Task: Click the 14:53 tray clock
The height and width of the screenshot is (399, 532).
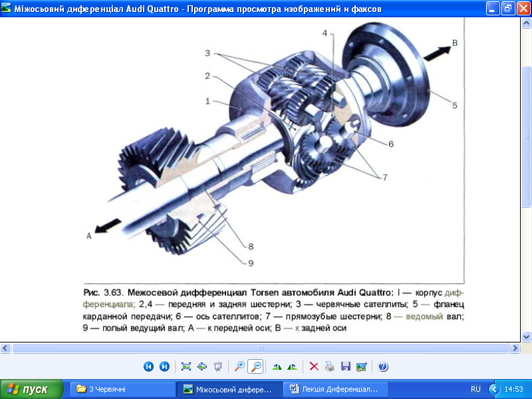Action: (513, 389)
